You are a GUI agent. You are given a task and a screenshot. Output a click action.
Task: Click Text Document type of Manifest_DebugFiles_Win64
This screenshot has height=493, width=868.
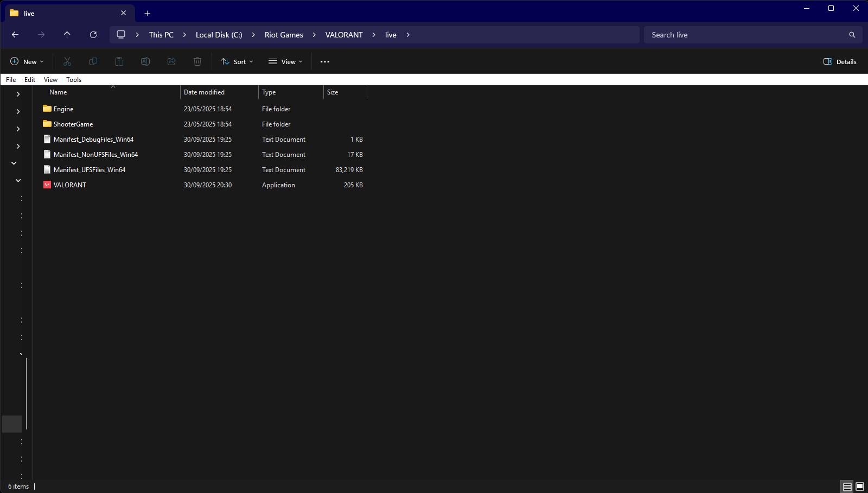coord(284,140)
